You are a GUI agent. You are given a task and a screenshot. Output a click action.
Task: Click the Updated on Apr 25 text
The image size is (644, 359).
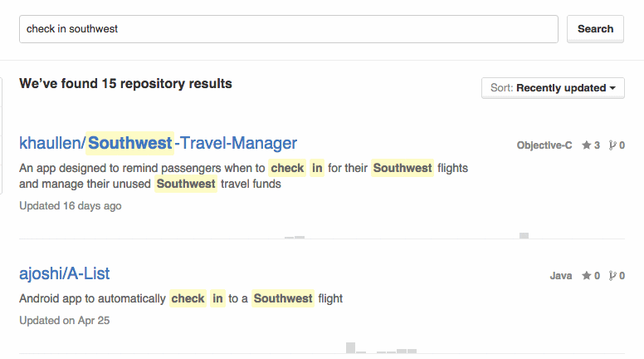(65, 320)
